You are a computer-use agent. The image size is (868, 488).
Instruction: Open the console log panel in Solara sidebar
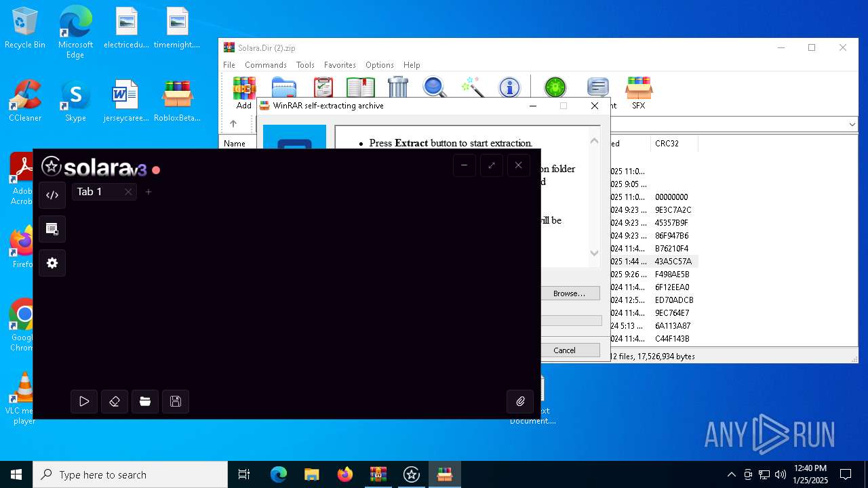click(52, 229)
